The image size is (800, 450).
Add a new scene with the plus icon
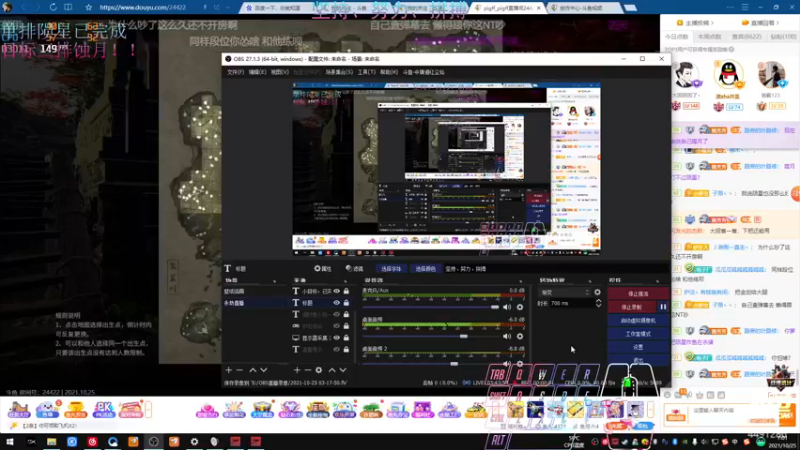tap(229, 370)
